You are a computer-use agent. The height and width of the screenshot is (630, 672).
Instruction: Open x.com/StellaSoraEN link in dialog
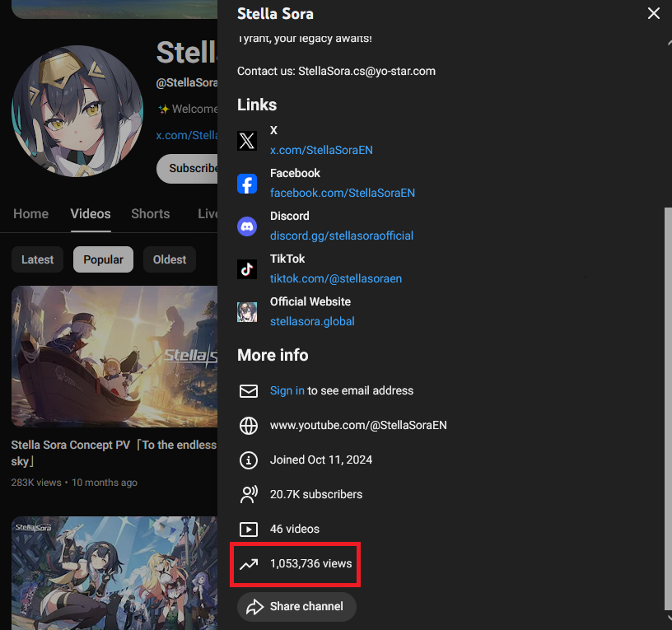[x=321, y=150]
